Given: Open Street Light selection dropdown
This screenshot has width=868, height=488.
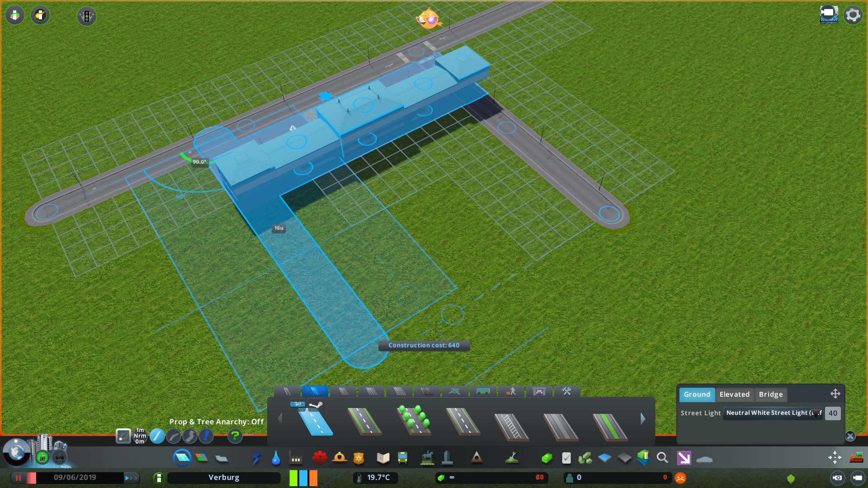Looking at the screenshot, I should tap(773, 413).
